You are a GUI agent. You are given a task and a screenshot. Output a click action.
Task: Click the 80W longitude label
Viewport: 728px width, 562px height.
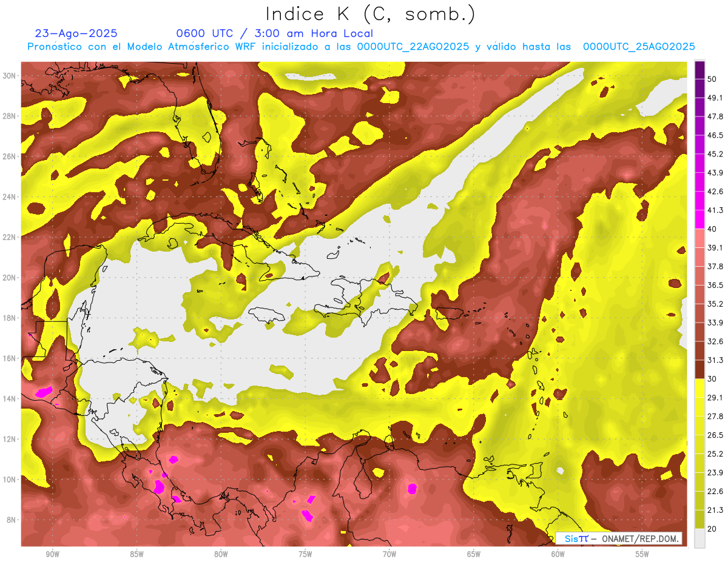[x=221, y=555]
